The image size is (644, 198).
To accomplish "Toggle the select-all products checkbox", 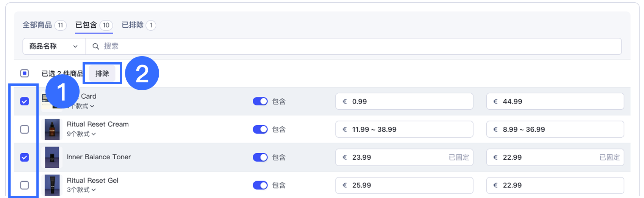I will [25, 73].
